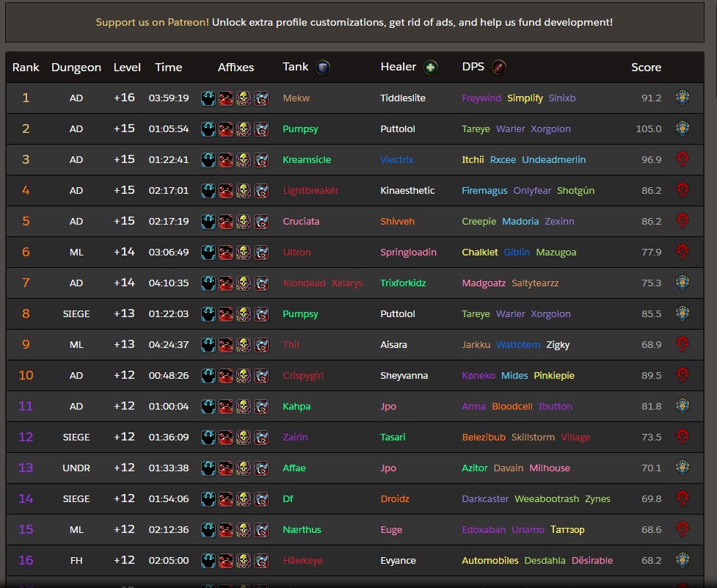Click the Score column header
This screenshot has width=717, height=588.
646,68
